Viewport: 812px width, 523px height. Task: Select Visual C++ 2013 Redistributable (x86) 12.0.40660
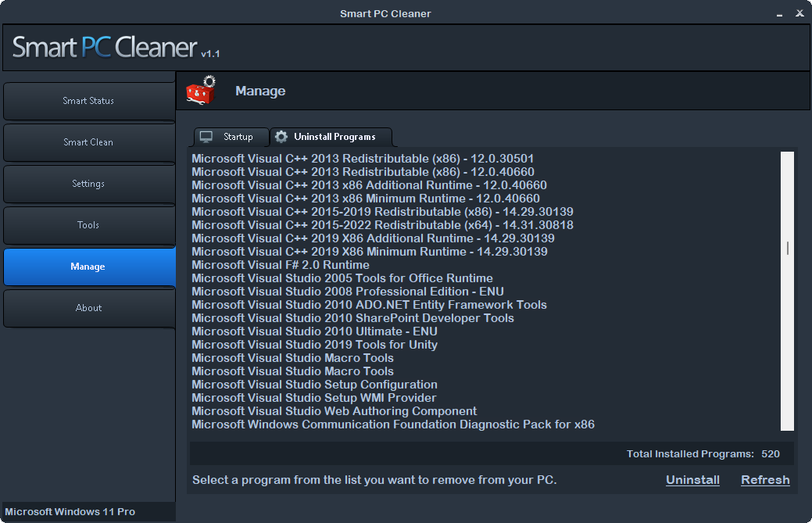363,172
